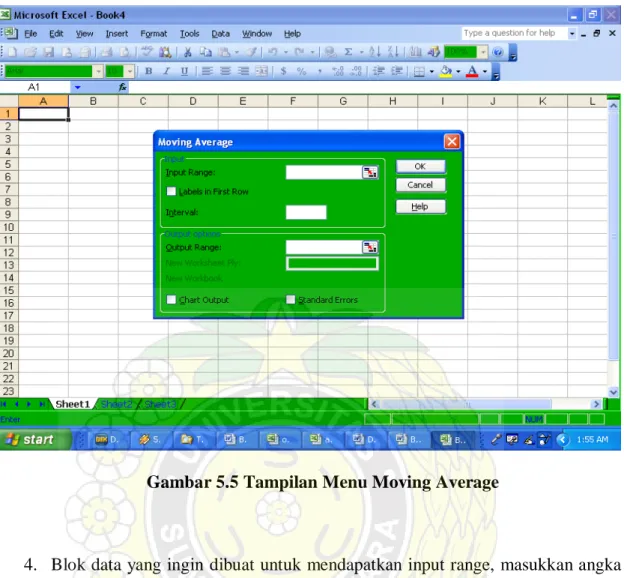Open the Insert menu
Viewport: 624px width, 578px height.
(117, 34)
